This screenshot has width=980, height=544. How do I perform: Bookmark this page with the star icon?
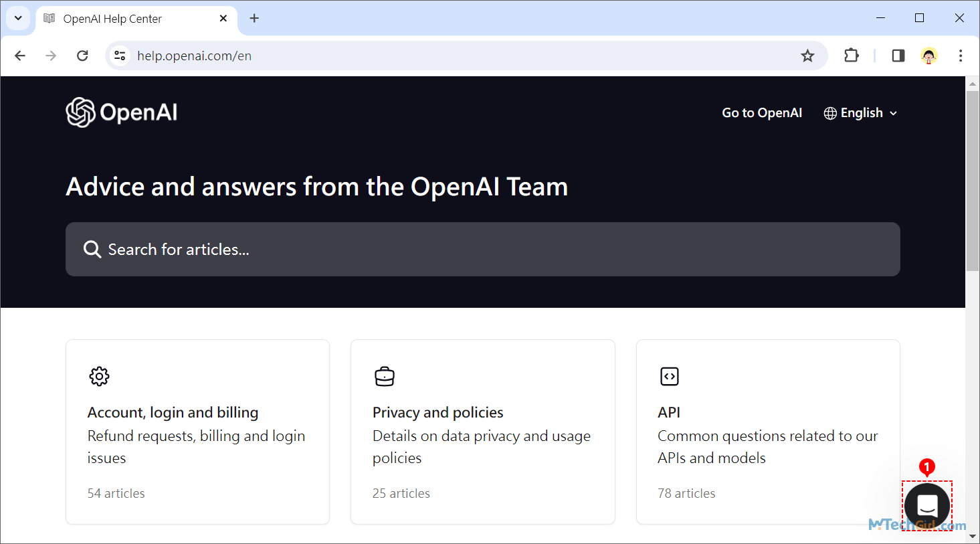[807, 56]
